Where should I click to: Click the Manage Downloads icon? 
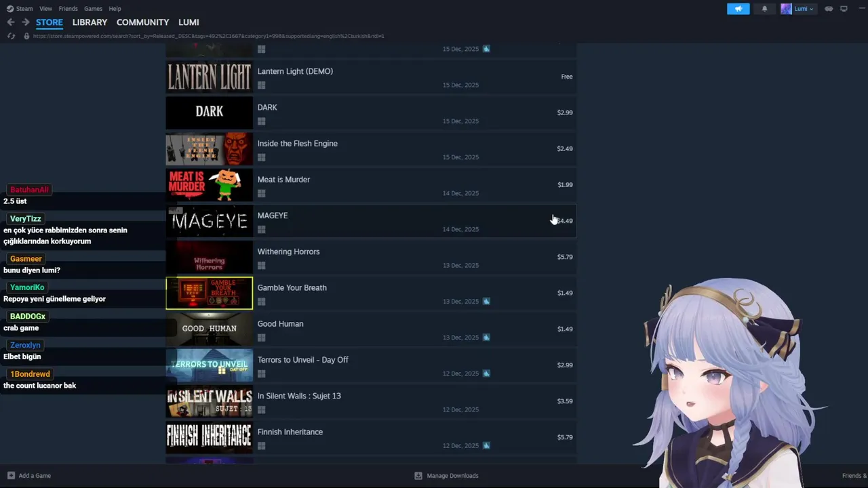(418, 476)
